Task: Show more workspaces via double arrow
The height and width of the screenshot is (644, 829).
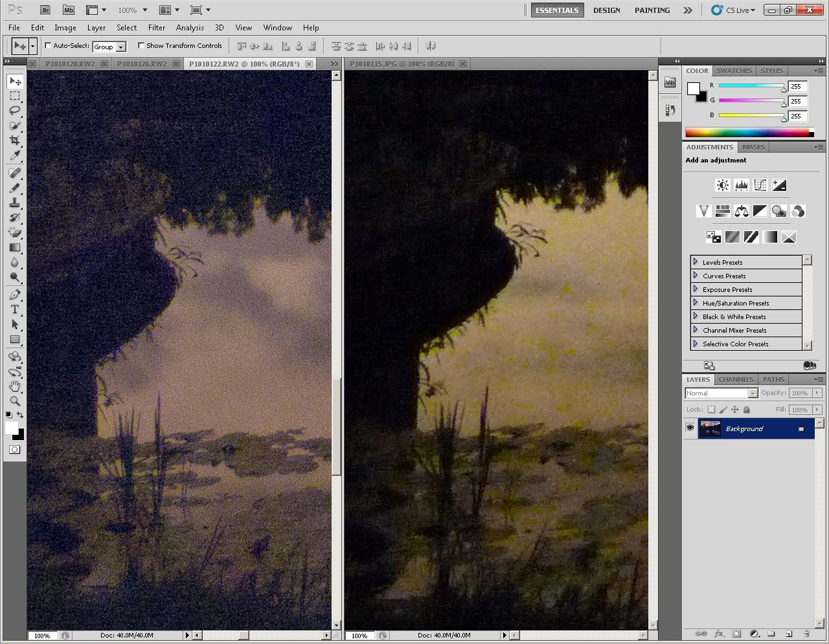Action: pyautogui.click(x=688, y=10)
